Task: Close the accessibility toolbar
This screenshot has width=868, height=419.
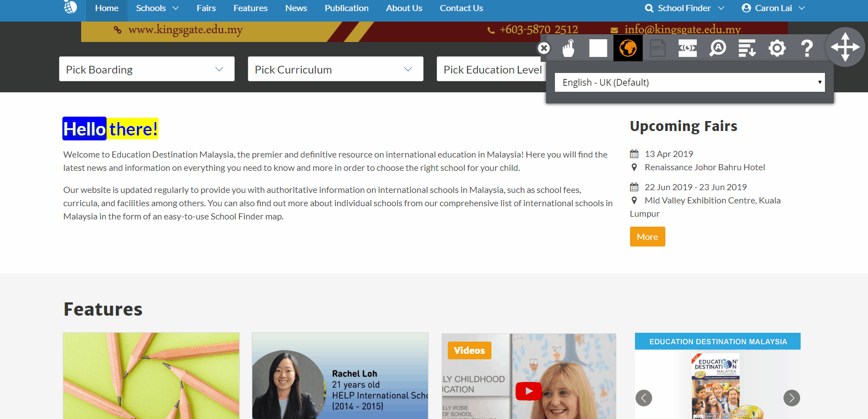Action: (x=544, y=49)
